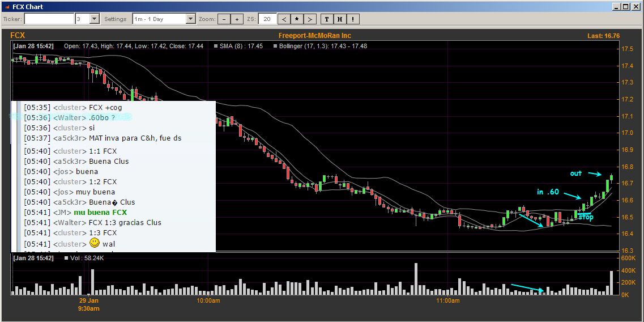Click the 17.0 price axis label
This screenshot has height=322, width=644.
tap(627, 133)
